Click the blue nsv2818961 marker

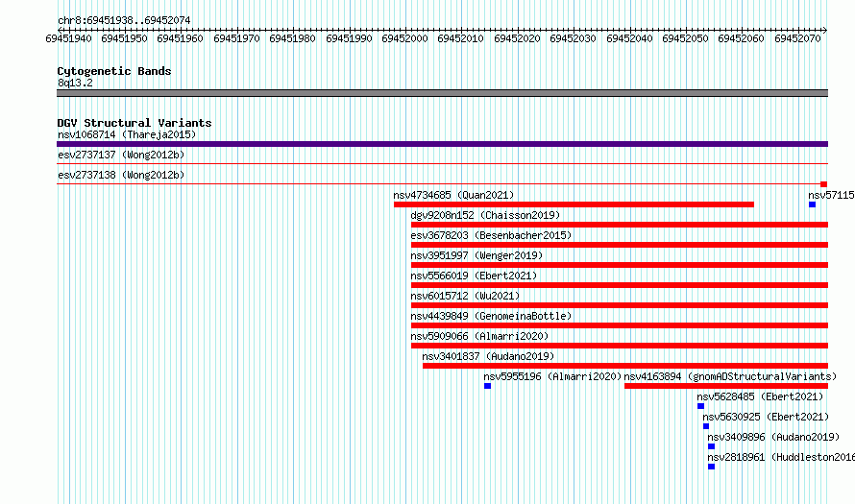point(711,467)
